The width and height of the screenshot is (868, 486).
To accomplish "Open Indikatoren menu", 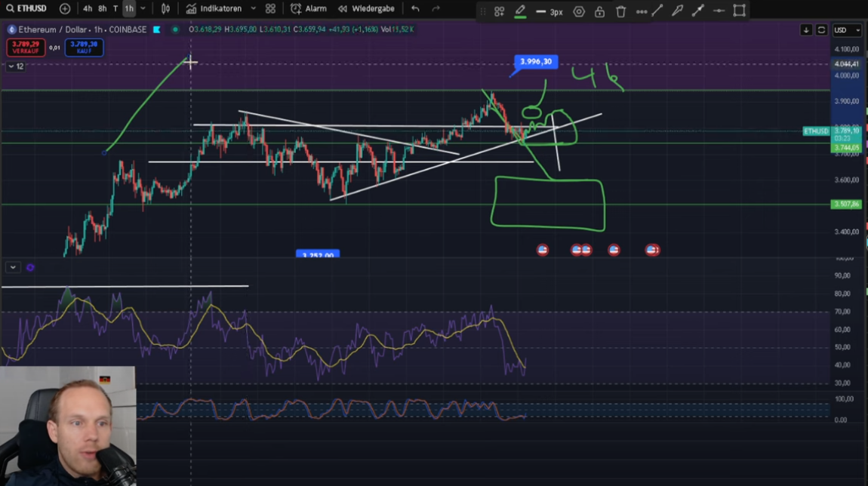I will coord(215,8).
